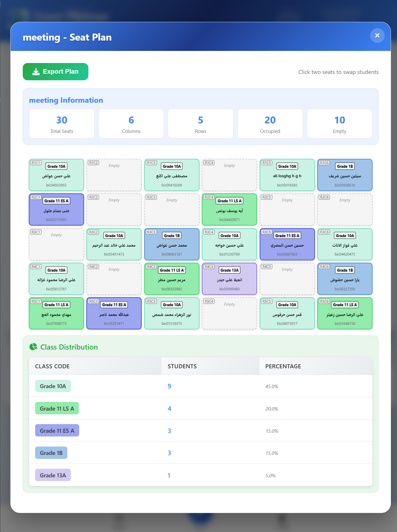Image resolution: width=397 pixels, height=532 pixels.
Task: Click seat R4C6 with bic08327295
Action: (x=345, y=279)
